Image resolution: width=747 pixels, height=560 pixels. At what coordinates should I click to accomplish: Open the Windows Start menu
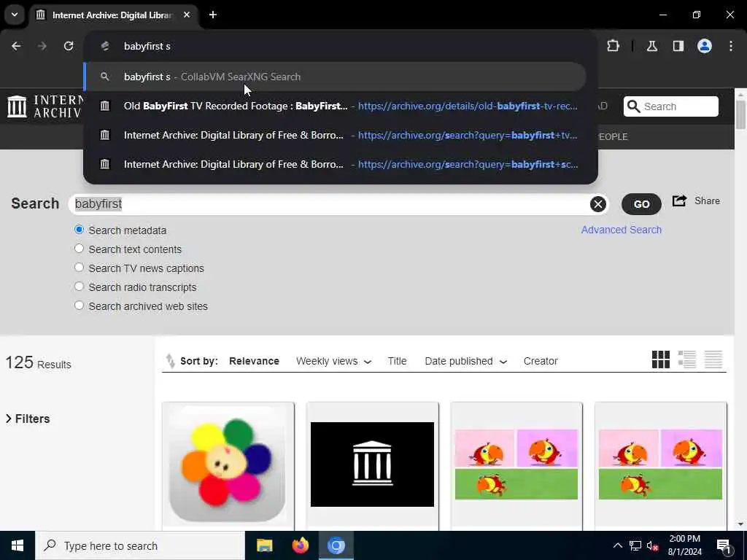tap(18, 545)
